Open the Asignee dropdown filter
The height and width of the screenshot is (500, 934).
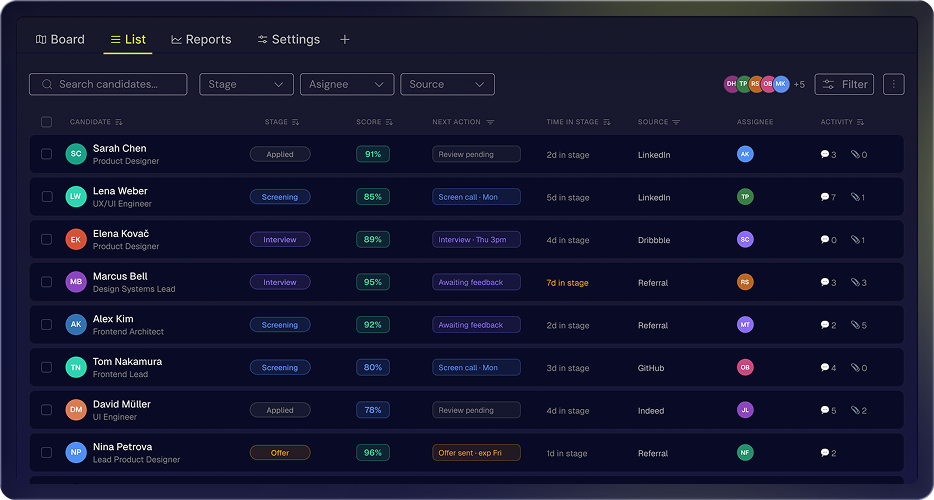point(347,84)
